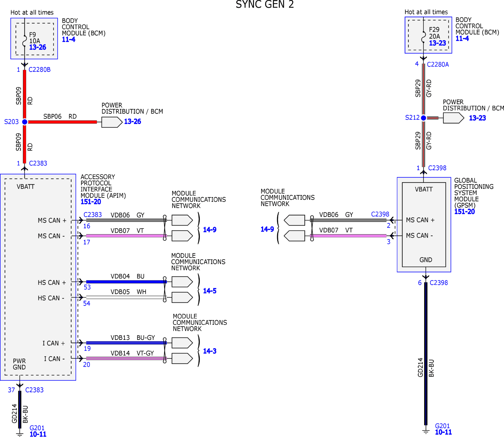Screen dimensions: 504x437
Task: Select the VDB14 wire label
Action: [x=120, y=353]
